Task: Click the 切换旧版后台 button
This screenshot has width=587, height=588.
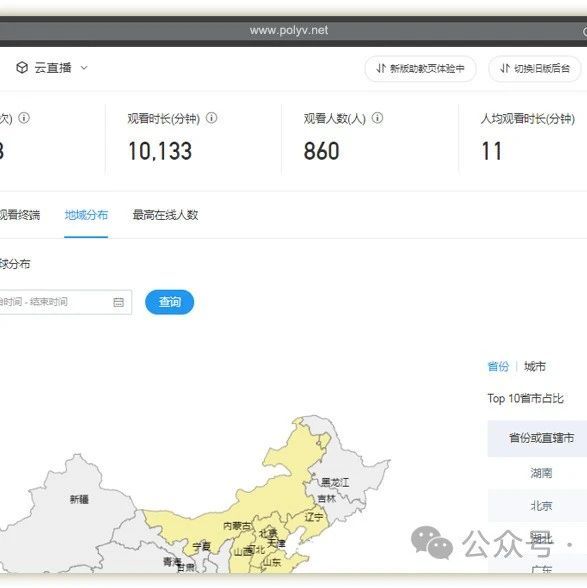Action: [534, 69]
